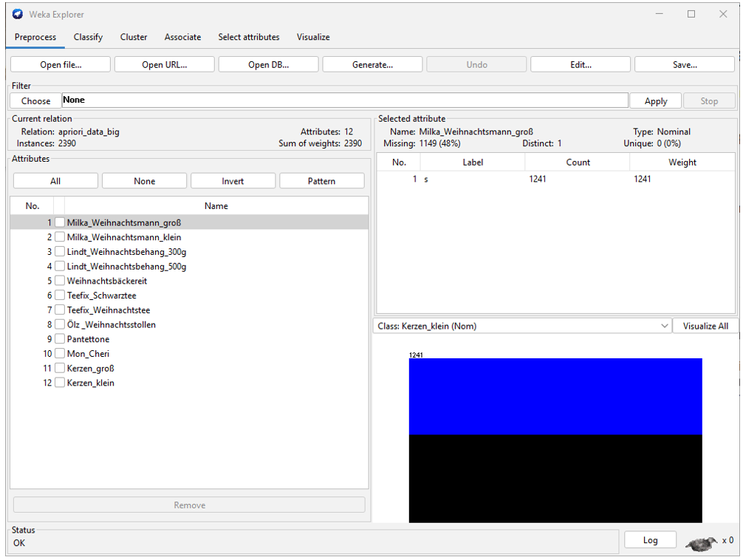
Task: Open the Classify tab
Action: click(x=88, y=37)
